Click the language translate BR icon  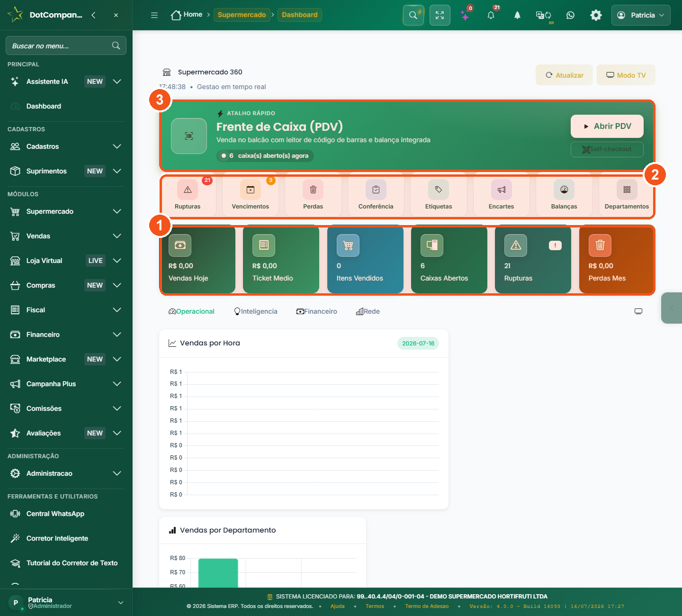tap(543, 15)
